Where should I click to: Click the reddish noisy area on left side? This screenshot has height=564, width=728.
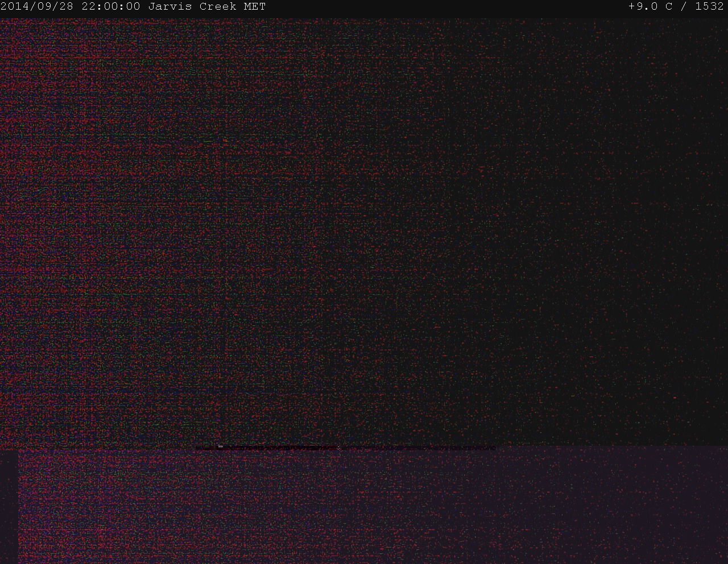(x=85, y=227)
